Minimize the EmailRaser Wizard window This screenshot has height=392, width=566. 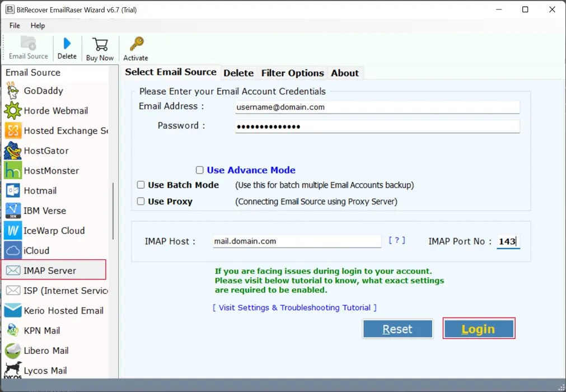click(499, 10)
